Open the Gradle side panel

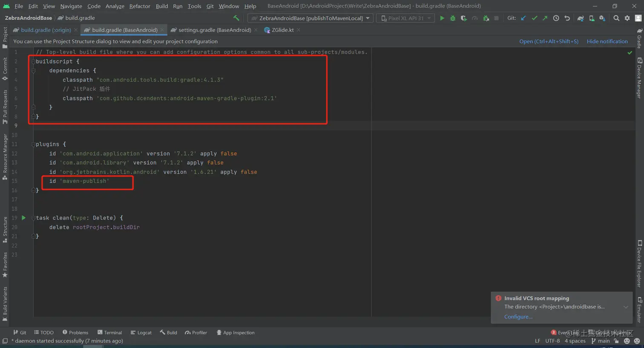click(x=639, y=38)
